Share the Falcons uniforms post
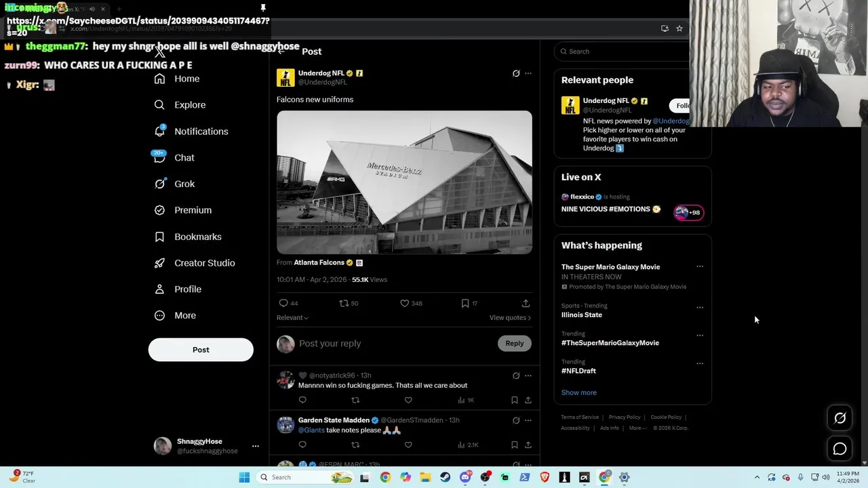The height and width of the screenshot is (488, 868). point(526,303)
